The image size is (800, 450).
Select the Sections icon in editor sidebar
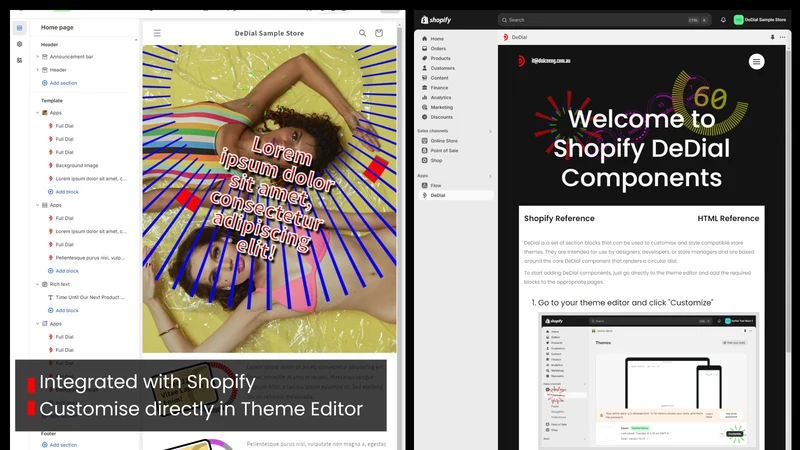(19, 28)
